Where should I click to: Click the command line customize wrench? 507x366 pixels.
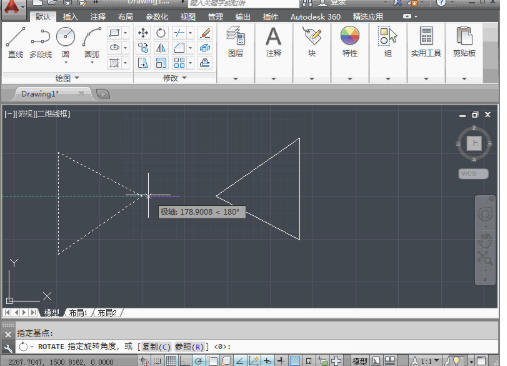tap(8, 349)
